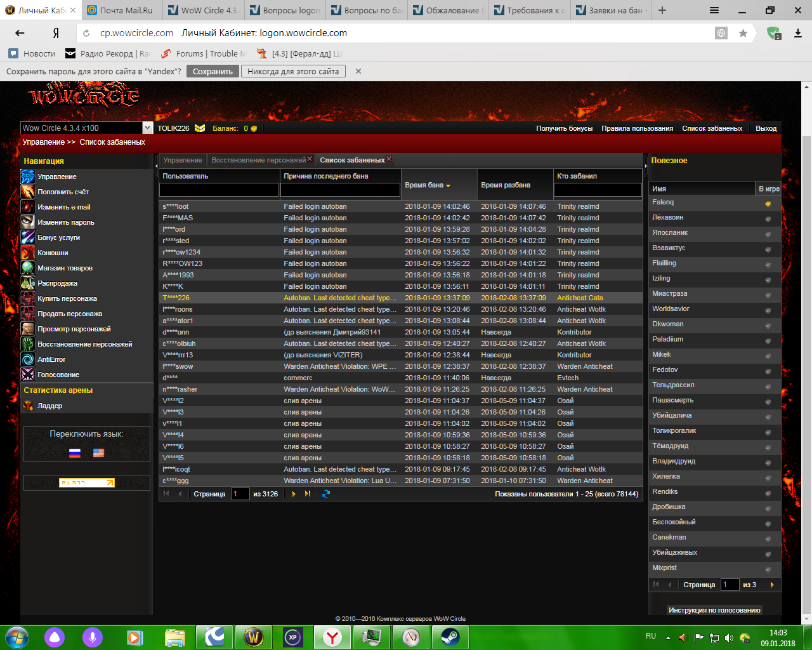This screenshot has width=812, height=650.
Task: Click the Пополнить счёт sidebar icon
Action: (x=28, y=192)
